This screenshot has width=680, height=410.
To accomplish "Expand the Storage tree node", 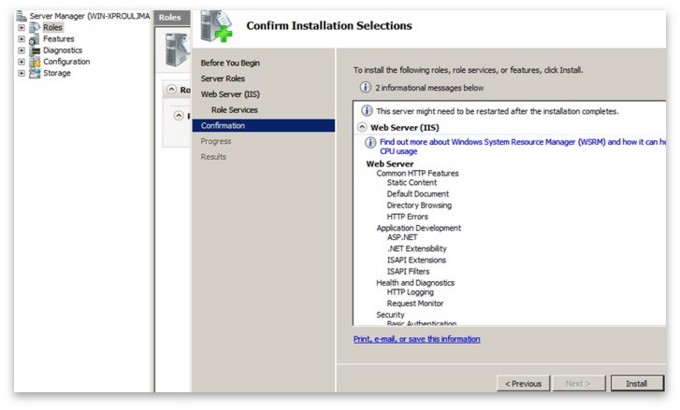I will [21, 73].
